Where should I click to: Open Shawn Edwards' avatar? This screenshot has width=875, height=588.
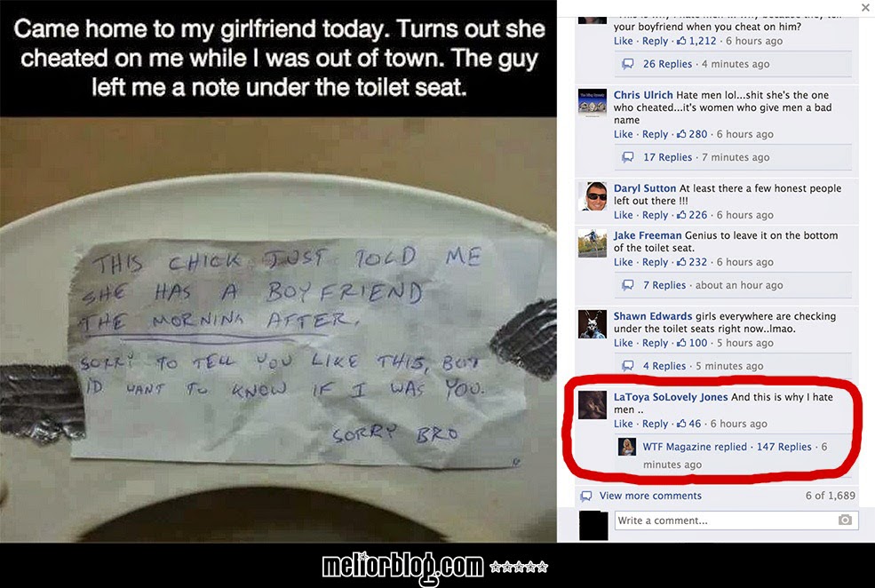(593, 324)
